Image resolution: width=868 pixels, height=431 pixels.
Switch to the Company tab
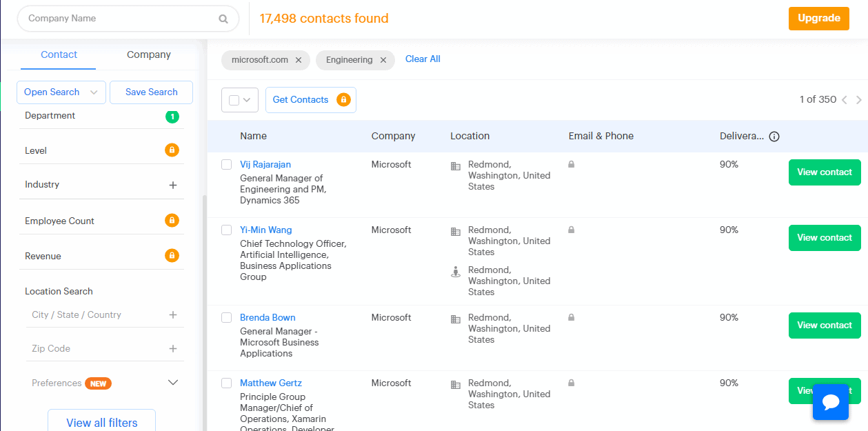tap(148, 54)
